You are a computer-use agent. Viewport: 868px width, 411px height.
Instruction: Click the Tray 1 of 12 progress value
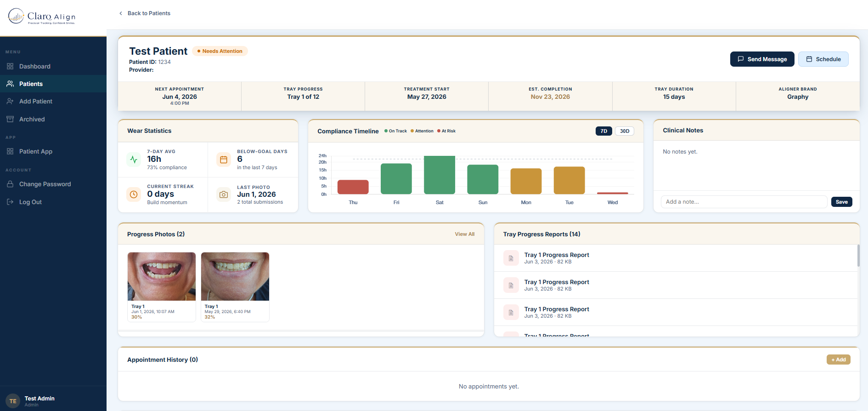click(303, 97)
